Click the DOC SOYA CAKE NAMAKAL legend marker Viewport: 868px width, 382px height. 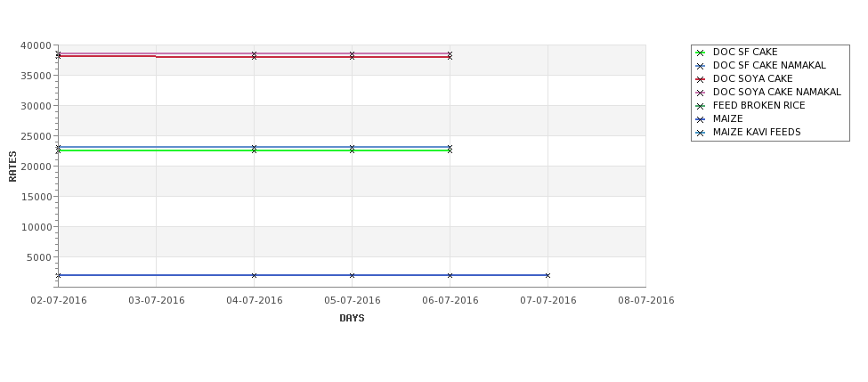[x=701, y=93]
